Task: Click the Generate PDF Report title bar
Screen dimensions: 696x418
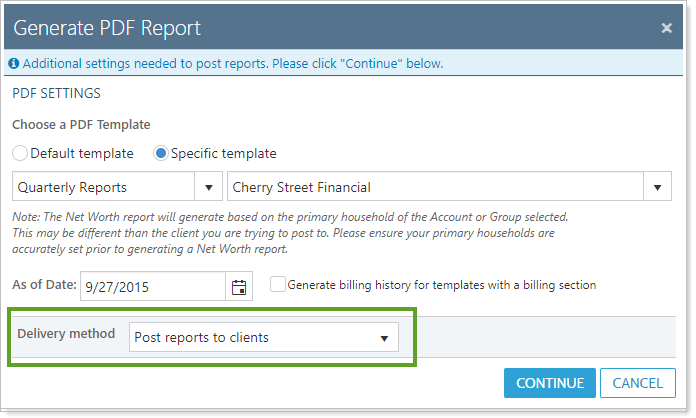Action: 300,28
